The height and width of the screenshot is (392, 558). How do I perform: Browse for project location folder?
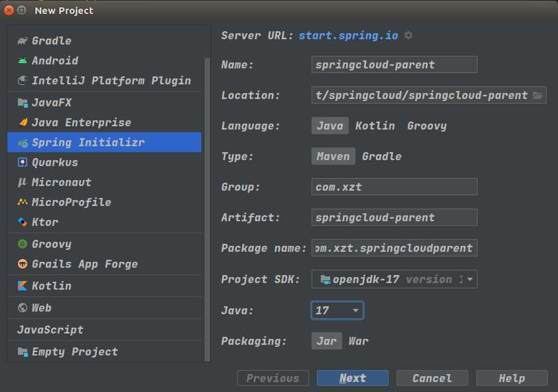click(x=538, y=95)
